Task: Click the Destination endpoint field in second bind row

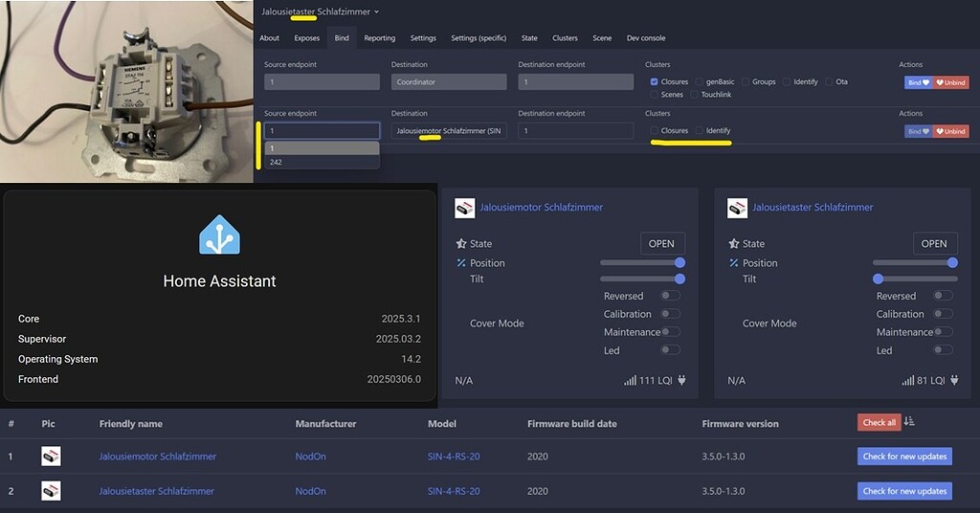Action: (x=574, y=130)
